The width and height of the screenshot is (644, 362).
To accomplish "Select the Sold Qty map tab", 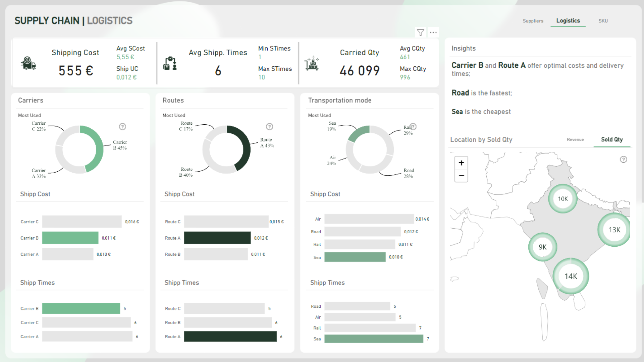I will (612, 139).
